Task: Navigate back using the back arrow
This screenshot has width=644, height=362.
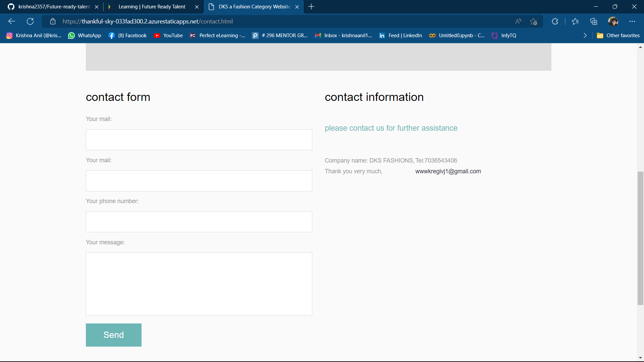Action: pyautogui.click(x=12, y=21)
